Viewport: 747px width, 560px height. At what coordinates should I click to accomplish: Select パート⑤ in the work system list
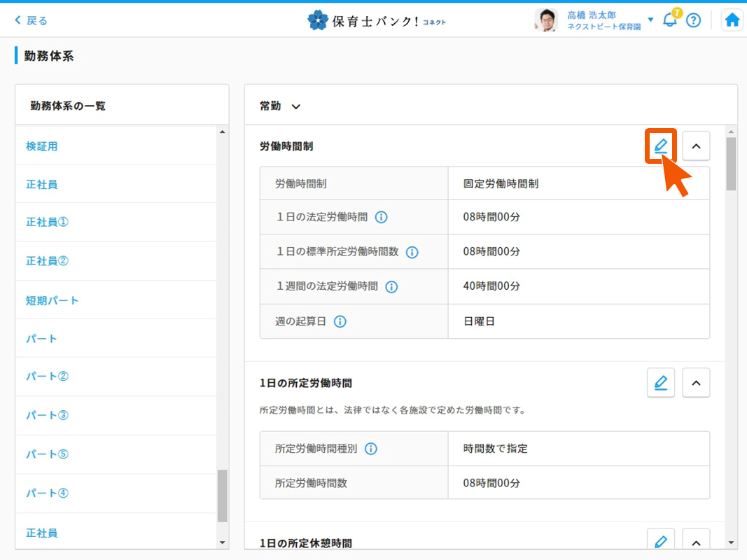pos(48,454)
